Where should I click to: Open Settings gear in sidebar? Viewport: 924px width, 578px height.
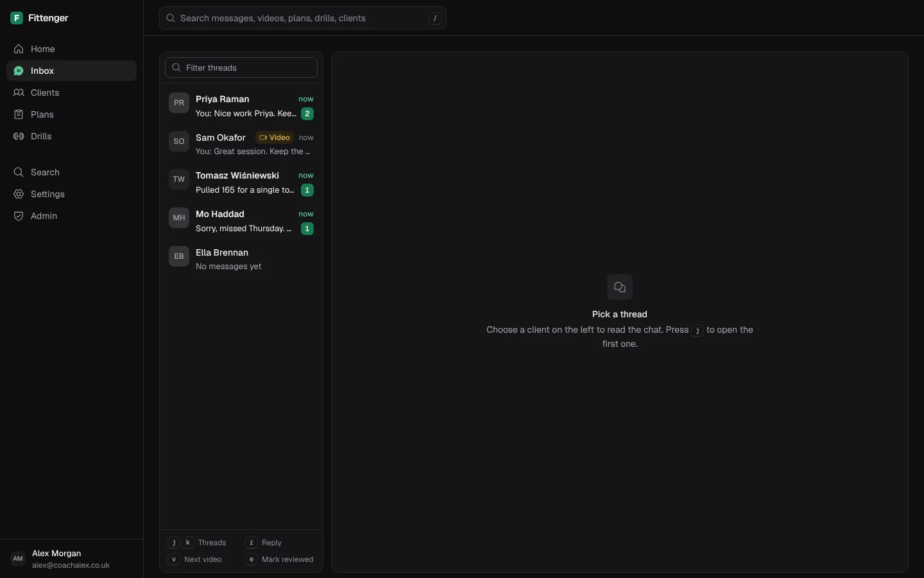tap(71, 194)
